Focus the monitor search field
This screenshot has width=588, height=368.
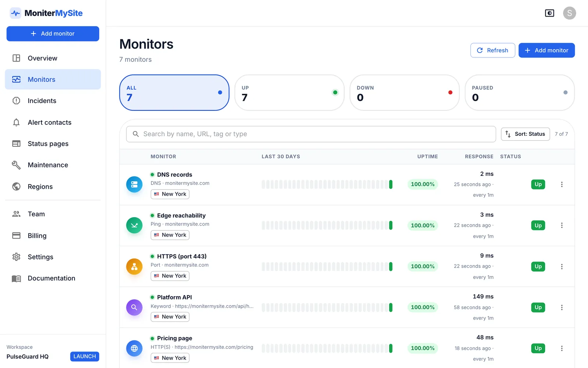pos(311,134)
